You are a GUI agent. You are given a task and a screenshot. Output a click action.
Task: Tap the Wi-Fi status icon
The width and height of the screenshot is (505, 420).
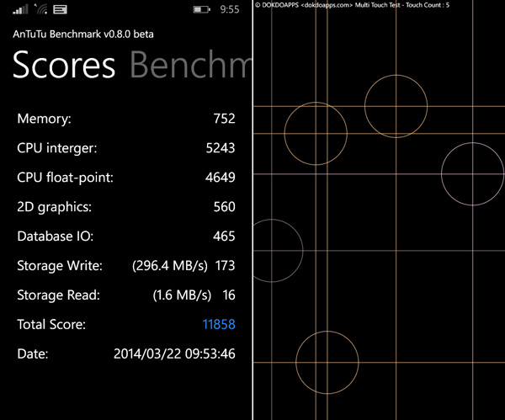pos(41,10)
